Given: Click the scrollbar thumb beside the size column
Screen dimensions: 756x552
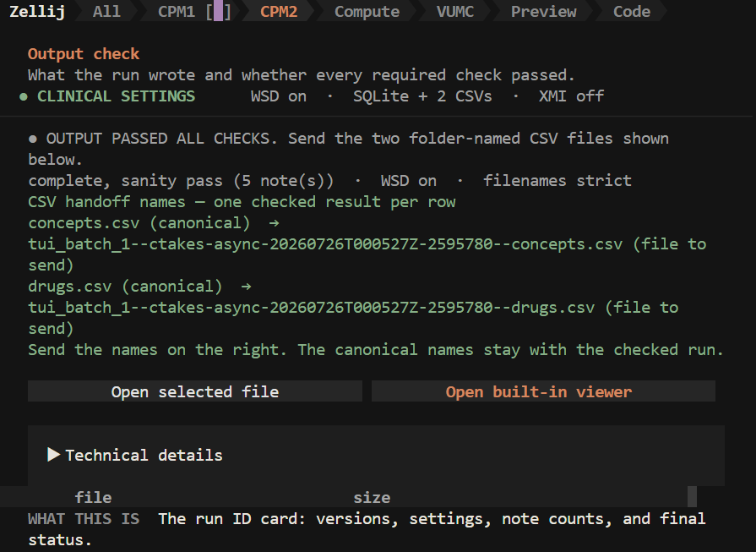Looking at the screenshot, I should point(692,496).
